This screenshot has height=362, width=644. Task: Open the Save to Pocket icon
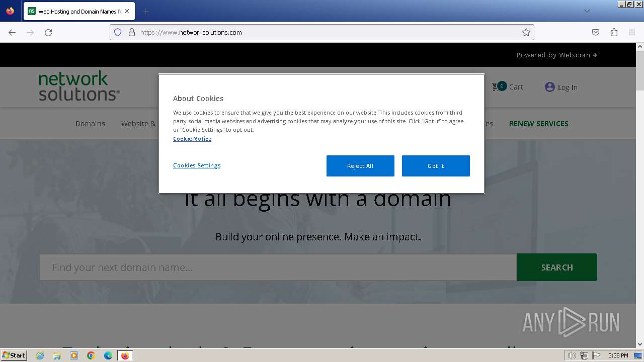(596, 32)
